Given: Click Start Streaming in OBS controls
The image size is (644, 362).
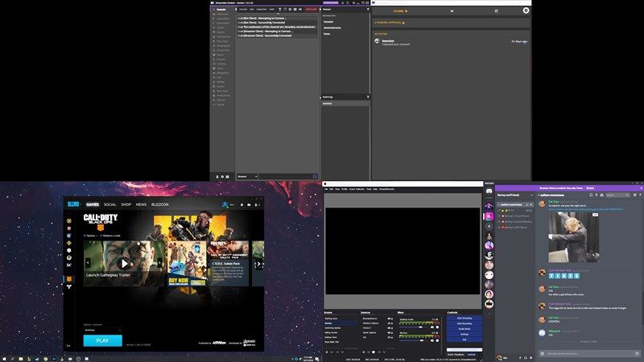Looking at the screenshot, I should [464, 318].
